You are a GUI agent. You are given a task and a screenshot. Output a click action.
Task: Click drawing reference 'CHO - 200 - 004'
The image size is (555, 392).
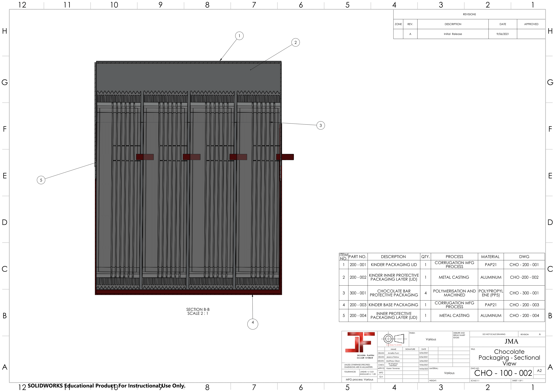point(524,315)
